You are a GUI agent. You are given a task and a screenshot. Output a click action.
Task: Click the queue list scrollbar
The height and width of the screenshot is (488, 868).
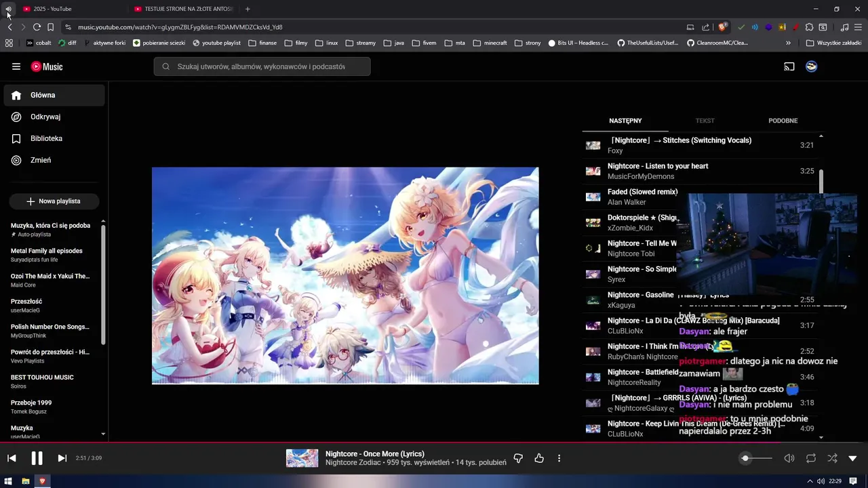821,182
